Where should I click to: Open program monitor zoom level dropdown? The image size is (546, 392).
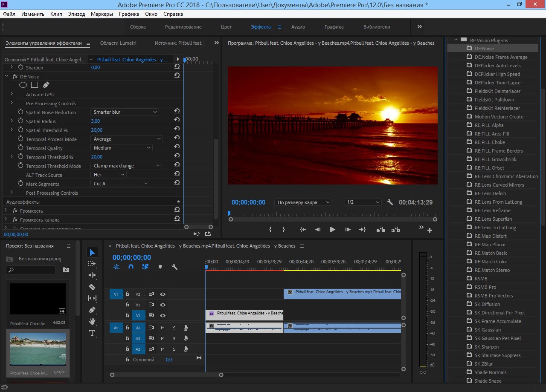click(303, 202)
